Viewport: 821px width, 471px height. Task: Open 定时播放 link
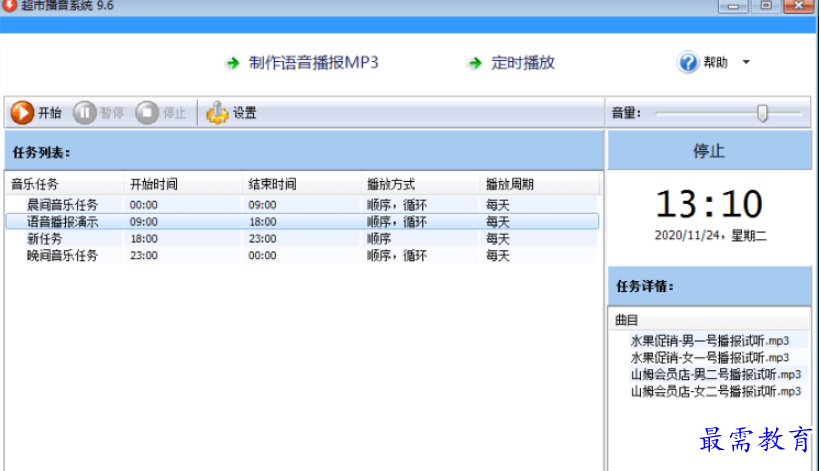pos(523,63)
